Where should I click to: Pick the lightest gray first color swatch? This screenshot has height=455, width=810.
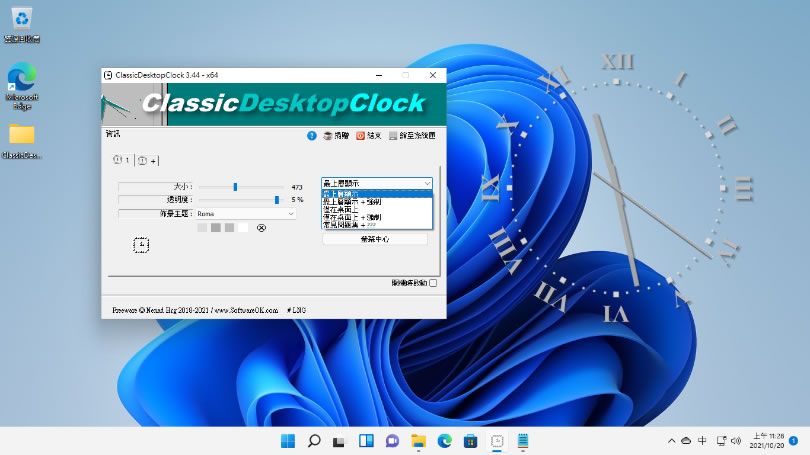click(202, 228)
